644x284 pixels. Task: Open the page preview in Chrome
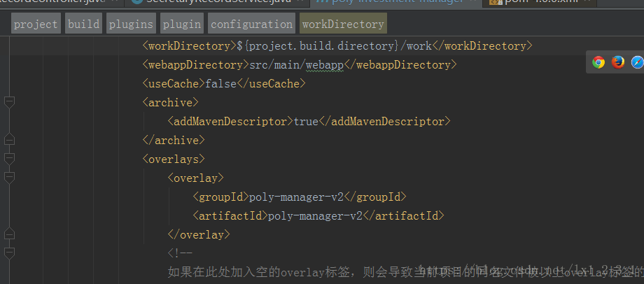pyautogui.click(x=598, y=62)
